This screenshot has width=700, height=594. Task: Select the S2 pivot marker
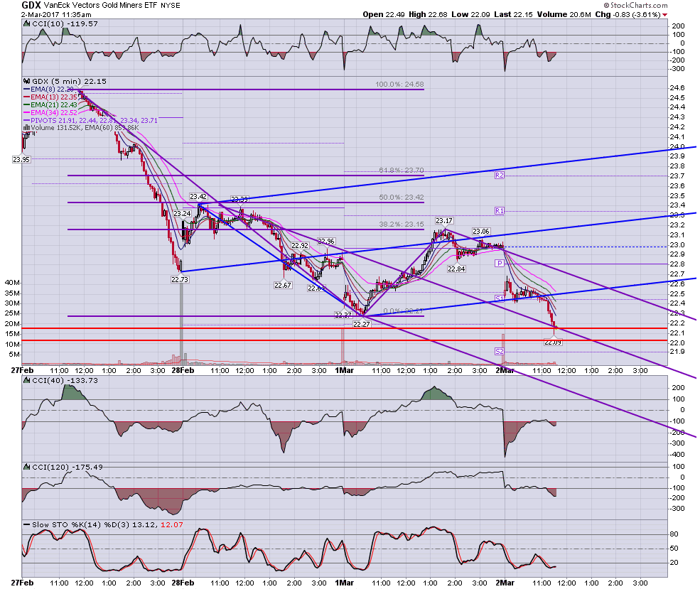click(499, 351)
